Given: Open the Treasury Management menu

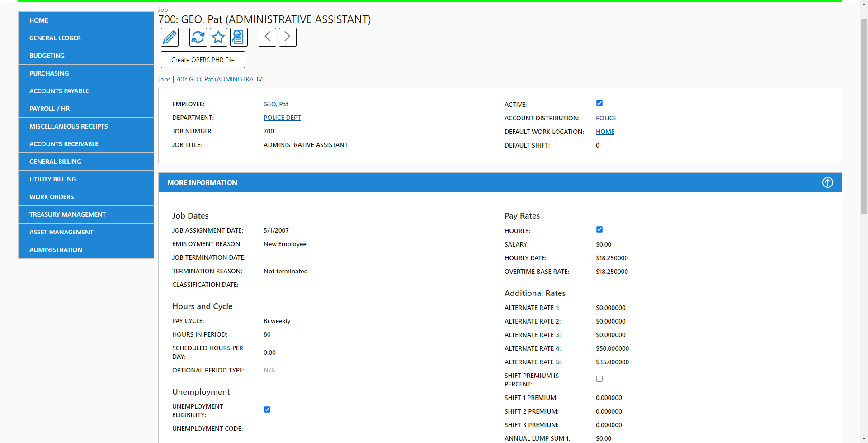Looking at the screenshot, I should click(x=86, y=214).
